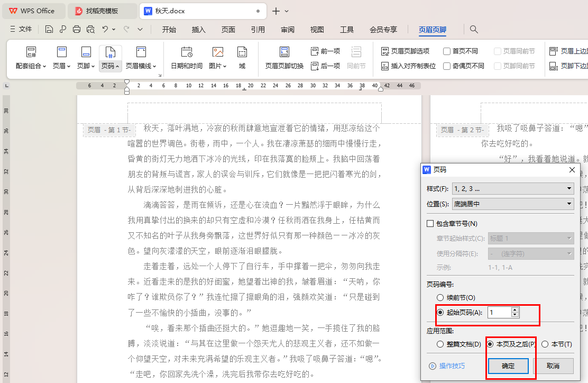Expand the quick access toolbar customize chevron
The width and height of the screenshot is (588, 383).
pos(140,29)
